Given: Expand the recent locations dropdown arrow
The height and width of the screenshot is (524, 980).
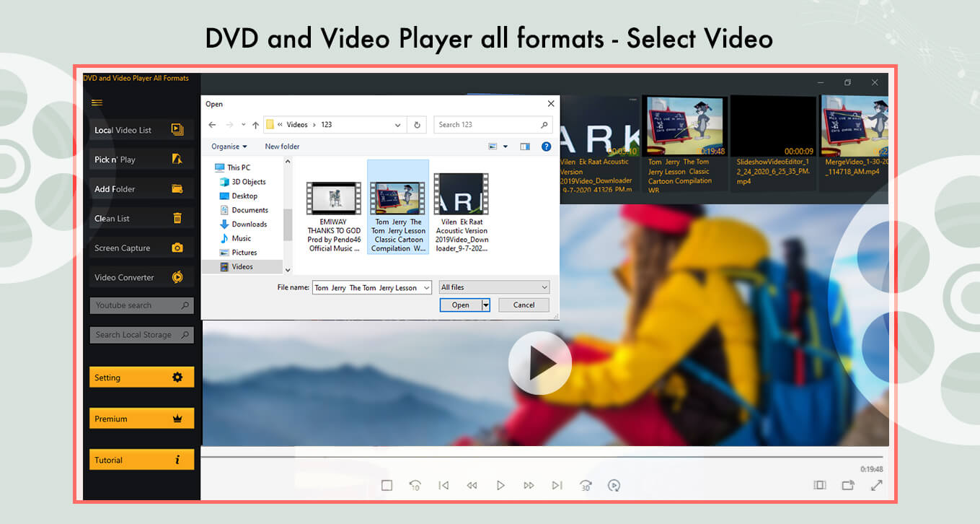Looking at the screenshot, I should coord(244,125).
